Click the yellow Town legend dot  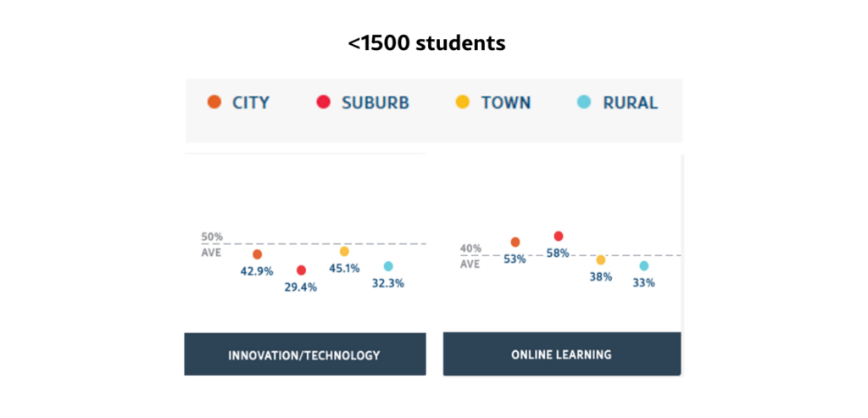click(x=463, y=103)
